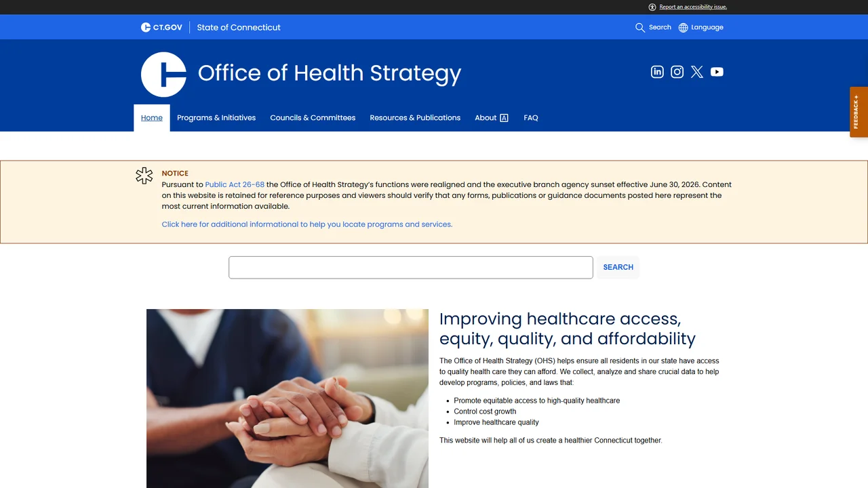Viewport: 868px width, 488px height.
Task: Click the CT.GOV logo
Action: (x=161, y=27)
